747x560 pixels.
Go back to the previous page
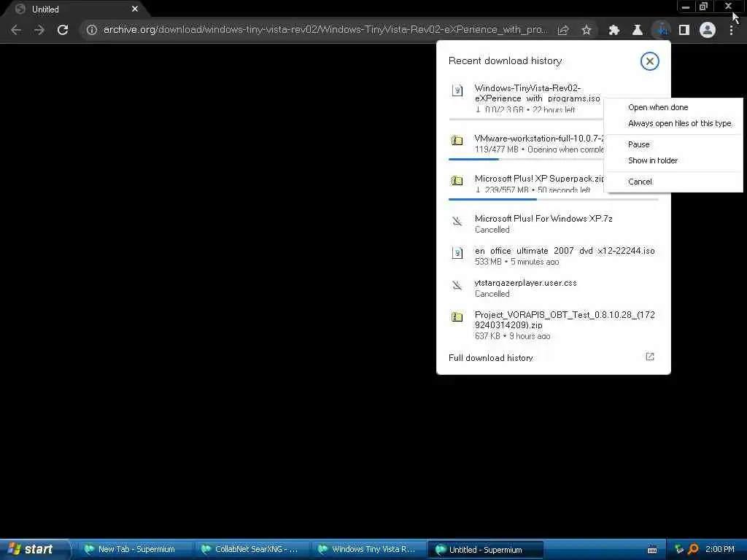point(16,30)
